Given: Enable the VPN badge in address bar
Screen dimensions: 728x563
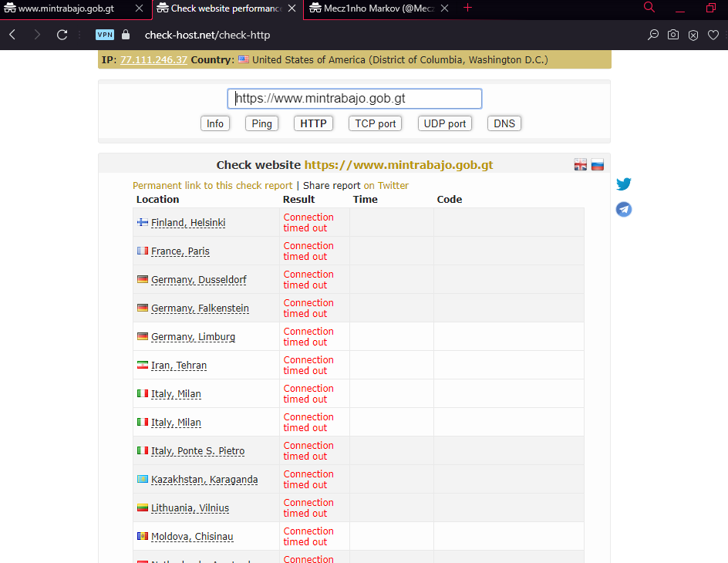Looking at the screenshot, I should click(x=104, y=34).
